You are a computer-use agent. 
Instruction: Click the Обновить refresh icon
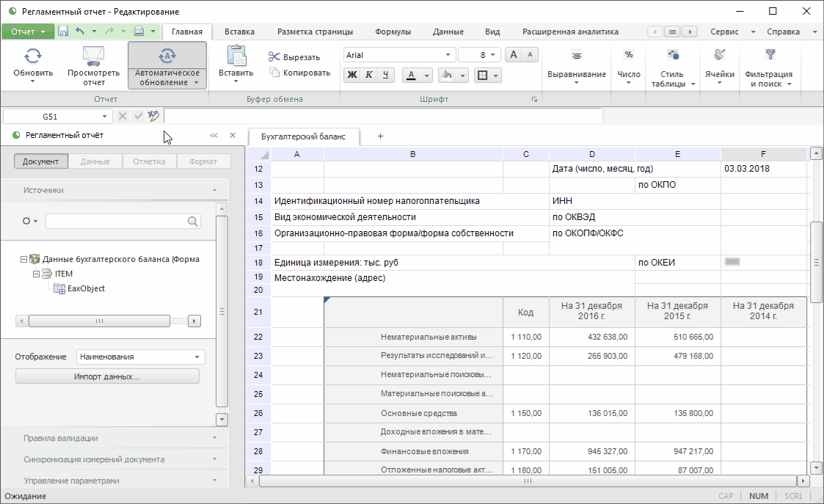click(x=33, y=56)
